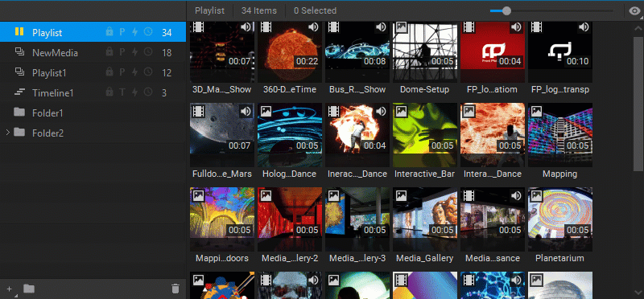Click the speaker icon on Bus_R..._Show thumbnail

tap(381, 27)
